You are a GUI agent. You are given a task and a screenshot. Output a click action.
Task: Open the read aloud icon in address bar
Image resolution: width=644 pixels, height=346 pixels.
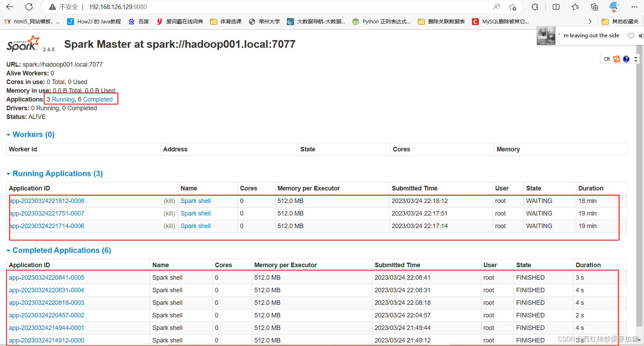click(x=497, y=7)
